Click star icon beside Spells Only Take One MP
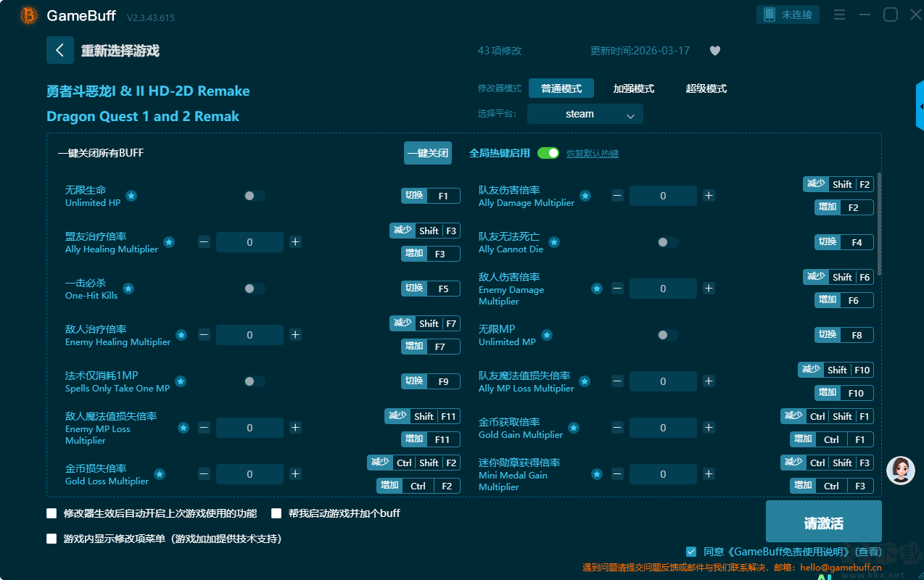Screen dimensions: 924x580 [x=181, y=381]
